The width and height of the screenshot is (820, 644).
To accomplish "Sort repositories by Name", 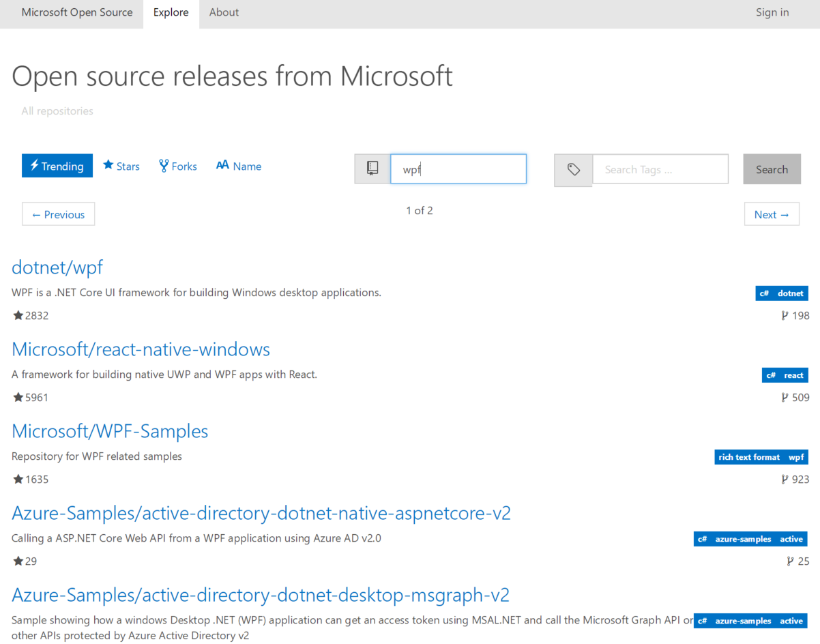I will 239,166.
